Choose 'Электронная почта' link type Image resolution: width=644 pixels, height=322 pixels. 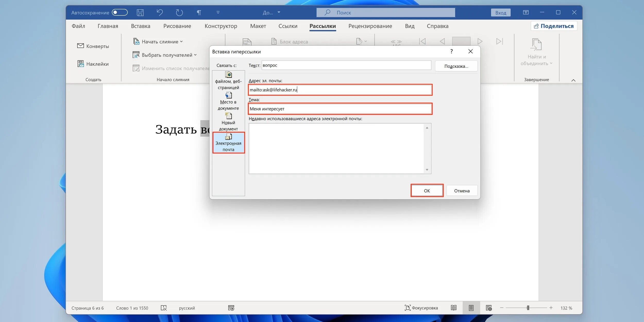pos(228,143)
